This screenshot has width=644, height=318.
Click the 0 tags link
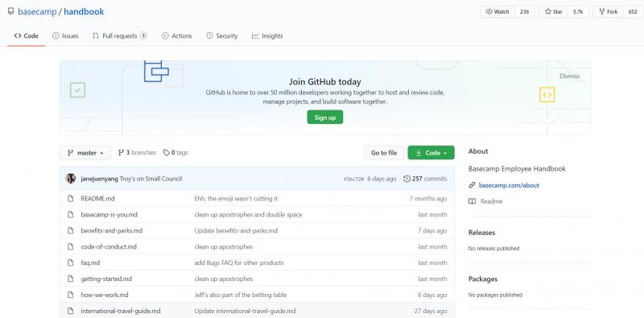[175, 152]
